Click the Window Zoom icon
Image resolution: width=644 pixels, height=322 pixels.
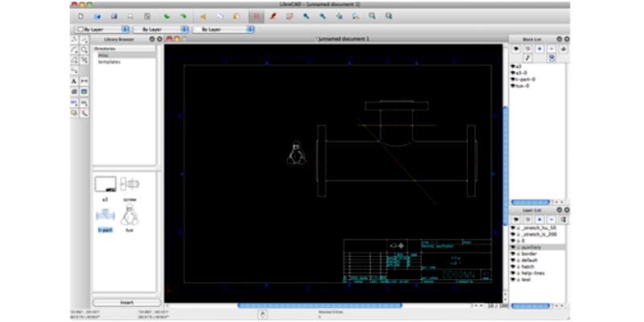pyautogui.click(x=372, y=16)
